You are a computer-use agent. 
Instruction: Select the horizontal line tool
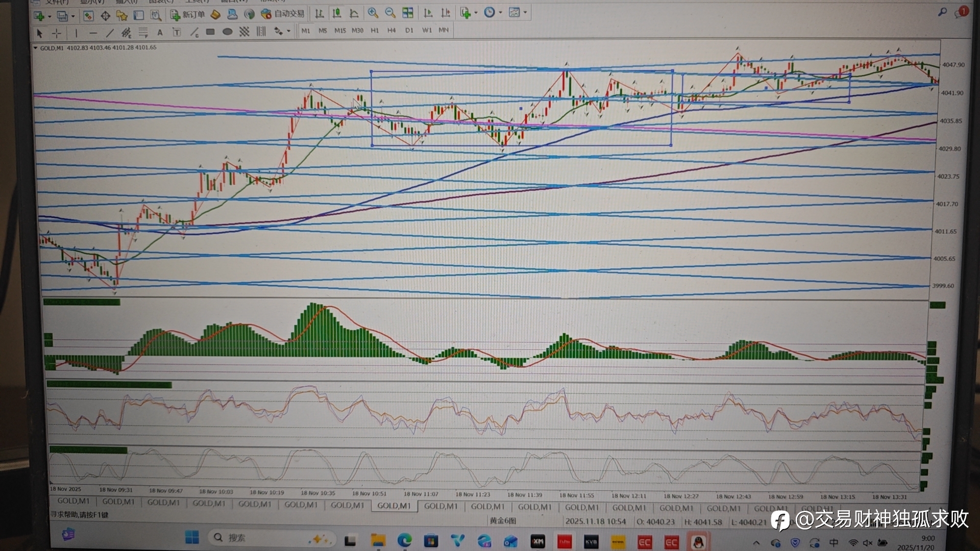[93, 33]
